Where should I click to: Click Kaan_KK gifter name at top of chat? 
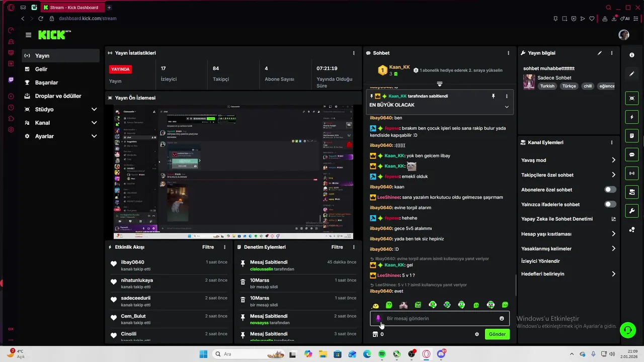point(399,67)
